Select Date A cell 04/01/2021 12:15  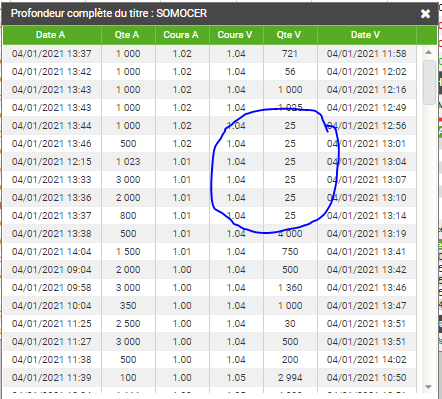pos(52,162)
